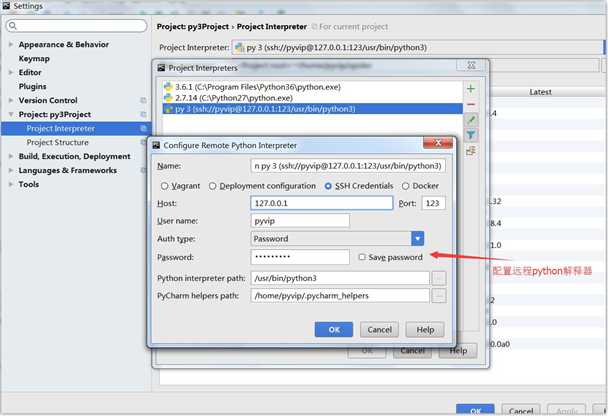The width and height of the screenshot is (608, 416).
Task: Click the Password input field
Action: [x=300, y=257]
